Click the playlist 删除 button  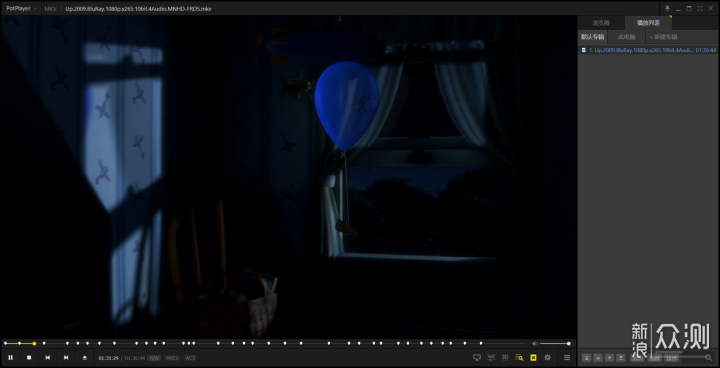coord(654,358)
